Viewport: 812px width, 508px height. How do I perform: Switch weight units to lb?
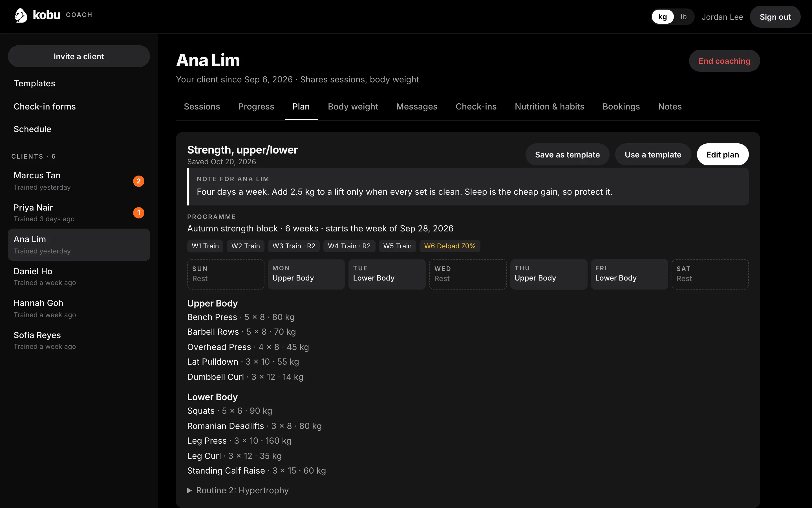pyautogui.click(x=683, y=17)
